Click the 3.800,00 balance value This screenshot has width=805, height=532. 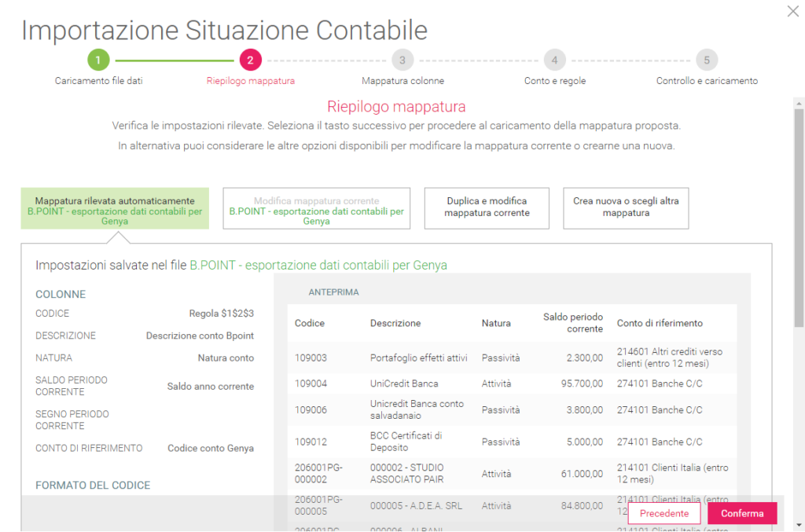584,410
